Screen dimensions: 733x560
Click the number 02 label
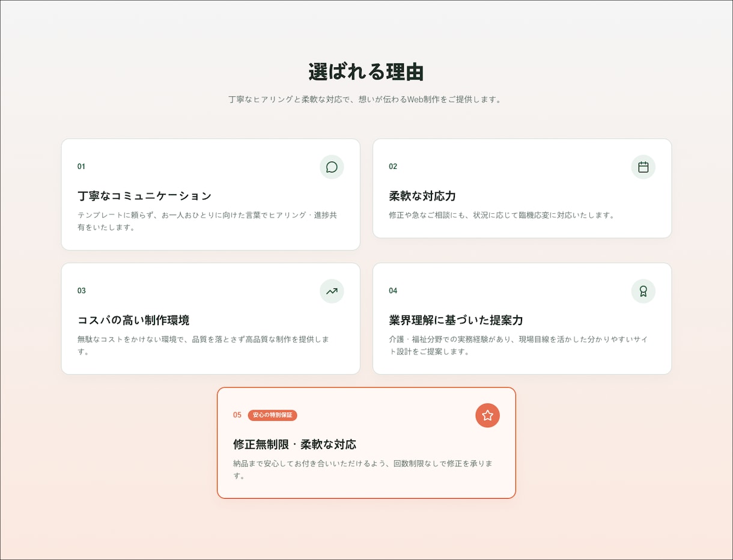(x=393, y=166)
